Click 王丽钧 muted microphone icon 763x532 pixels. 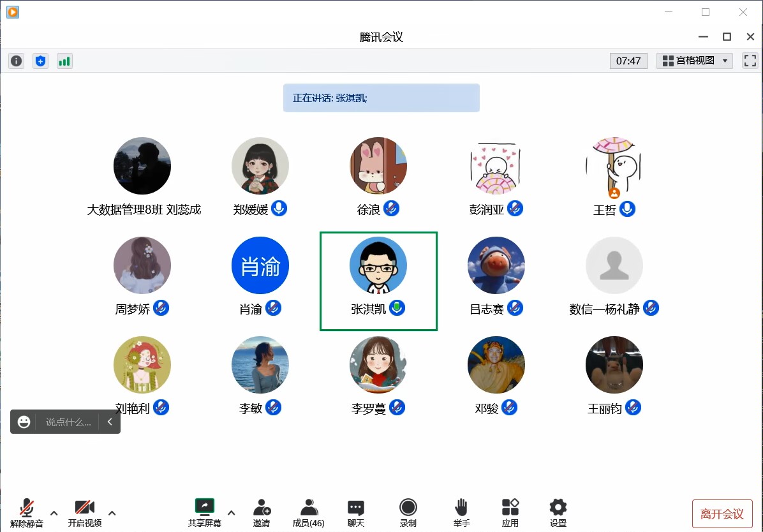coord(633,407)
